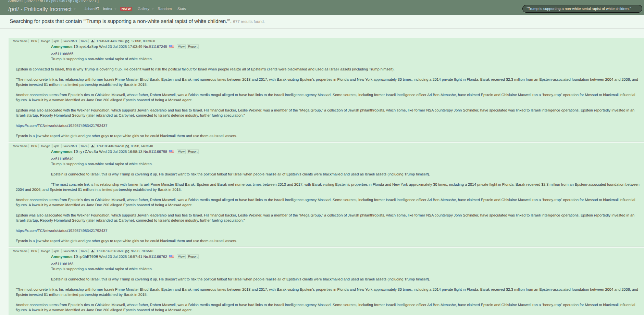This screenshot has width=644, height=315.
Task: Open the 4chan external link
Action: (x=91, y=9)
